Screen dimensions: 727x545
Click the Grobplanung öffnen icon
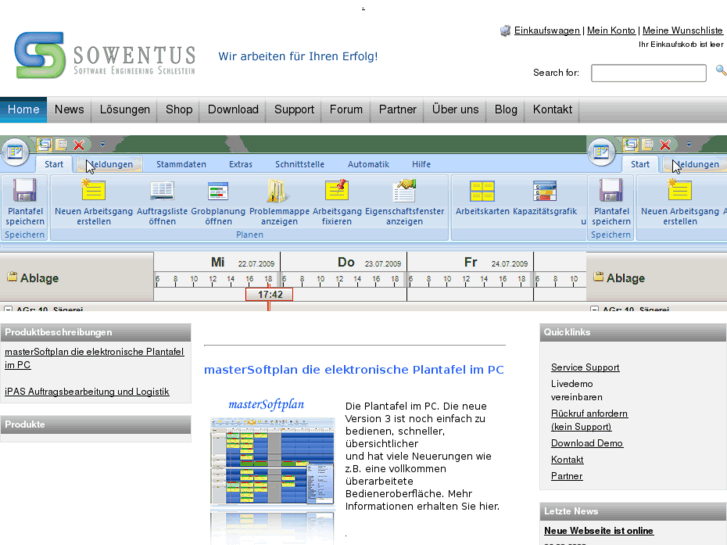tap(218, 191)
